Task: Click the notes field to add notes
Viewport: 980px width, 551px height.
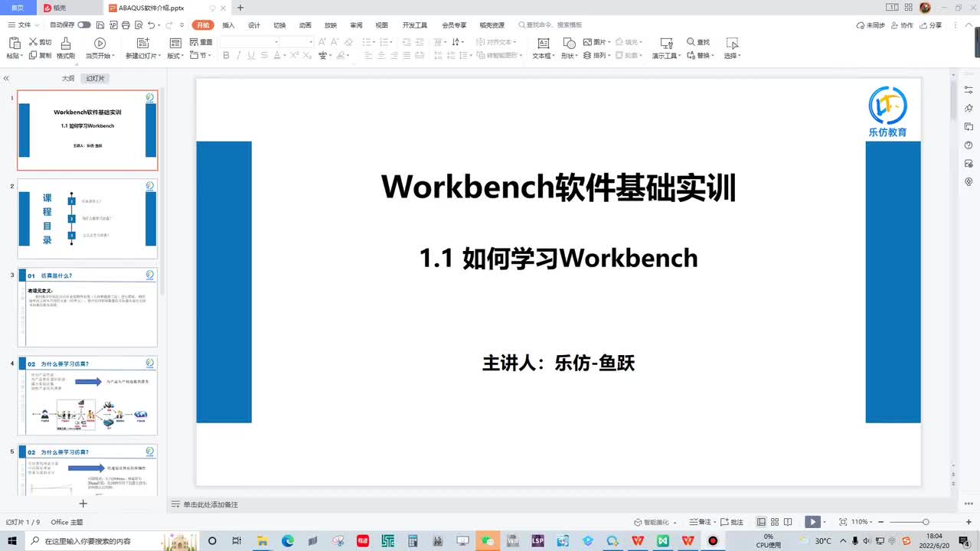Action: click(x=211, y=504)
